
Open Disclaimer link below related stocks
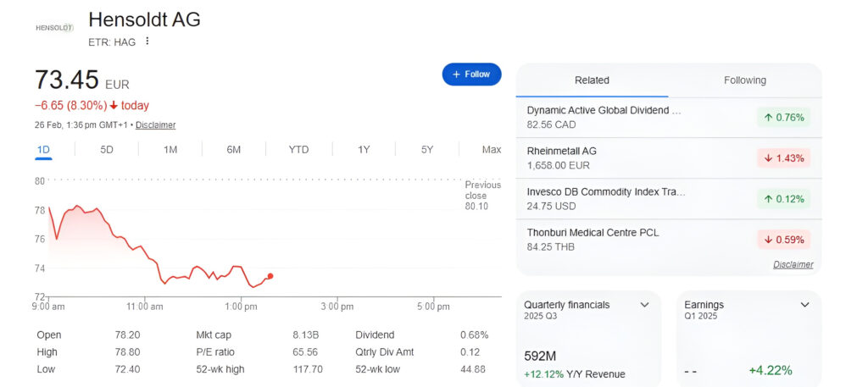[x=793, y=264]
